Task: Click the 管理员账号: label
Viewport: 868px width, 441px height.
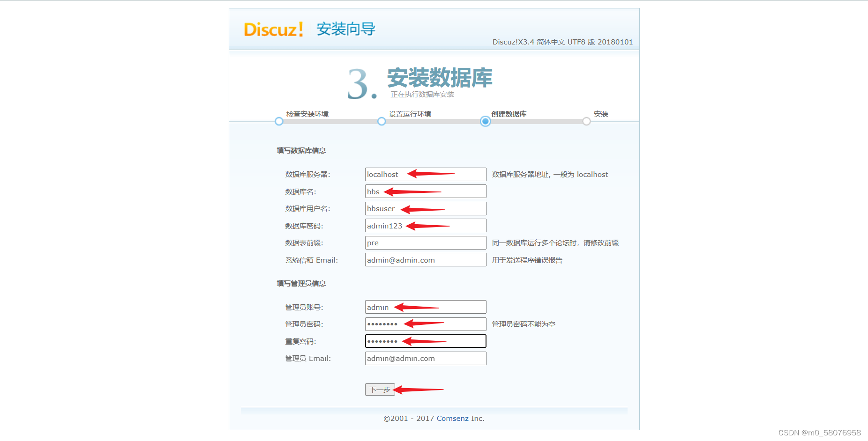Action: click(x=304, y=307)
